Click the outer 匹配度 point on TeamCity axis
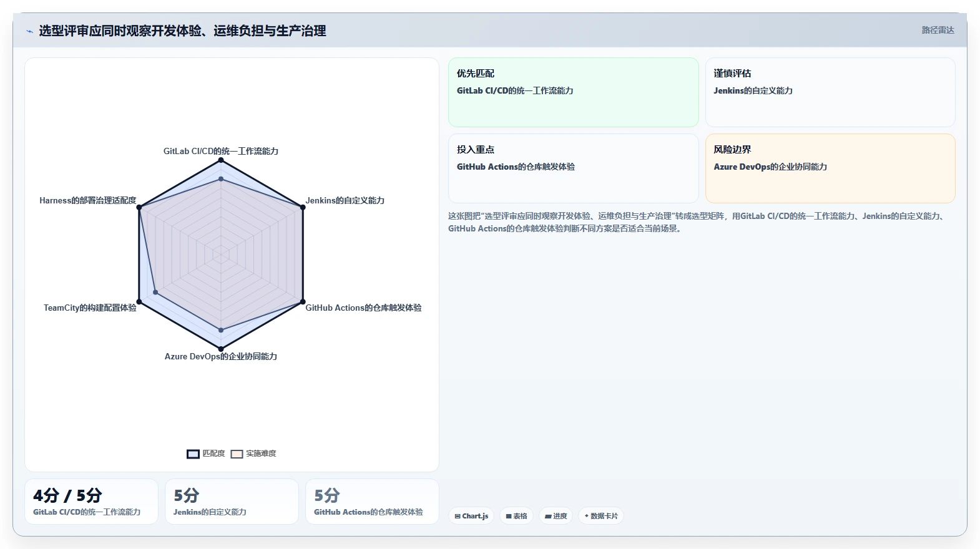 coord(139,302)
